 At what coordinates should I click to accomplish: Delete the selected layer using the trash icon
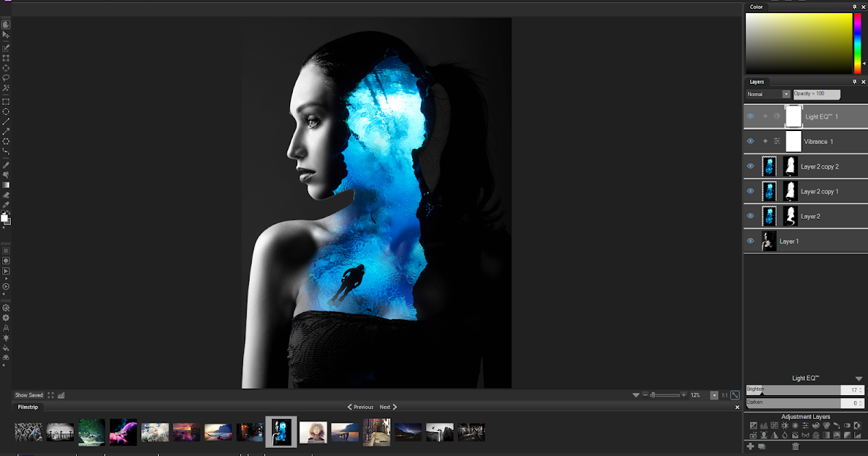pos(795,447)
